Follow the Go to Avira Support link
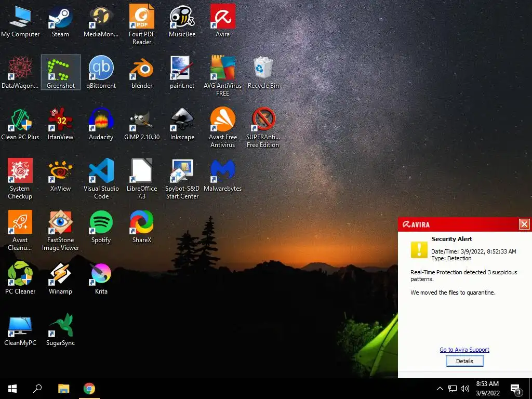This screenshot has width=532, height=399. coord(464,350)
